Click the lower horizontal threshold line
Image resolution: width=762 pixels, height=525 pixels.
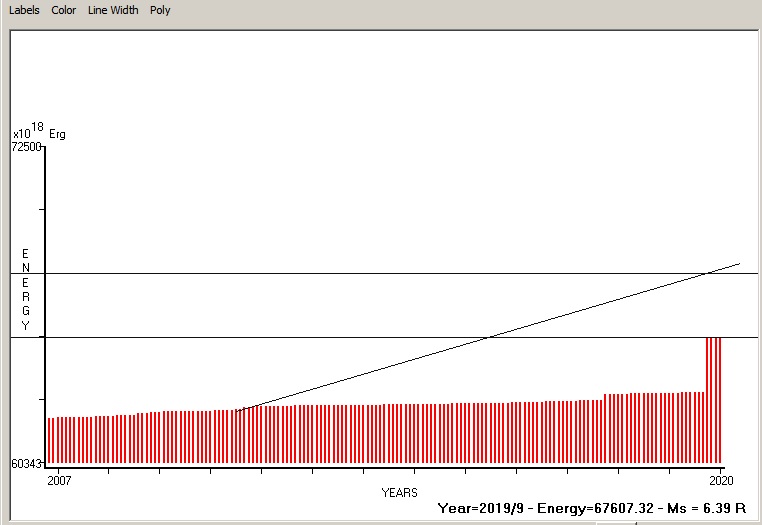coord(300,338)
